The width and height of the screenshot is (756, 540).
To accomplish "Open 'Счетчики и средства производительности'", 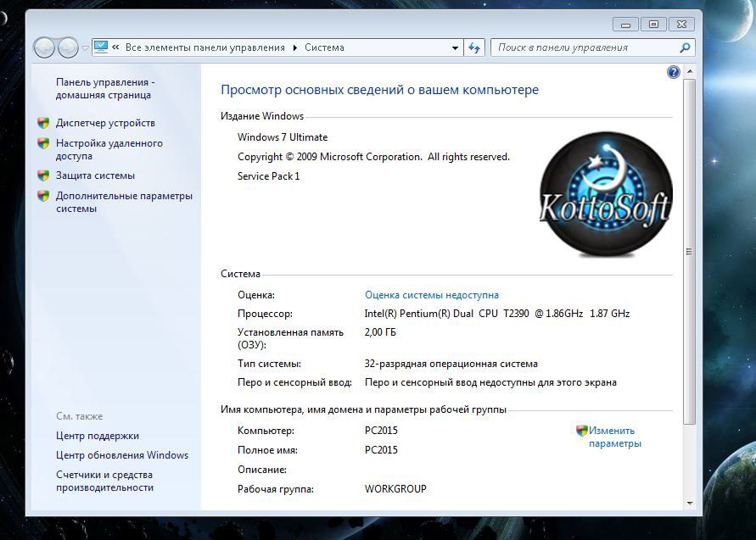I will pos(104,481).
